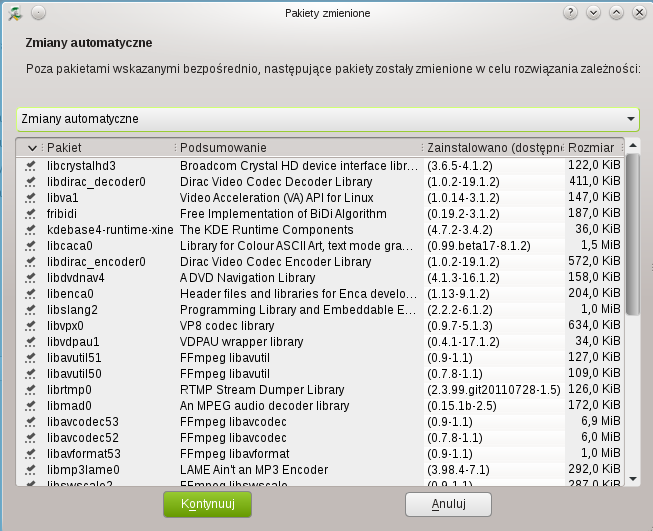Click the YaST application icon in title bar

[14, 12]
